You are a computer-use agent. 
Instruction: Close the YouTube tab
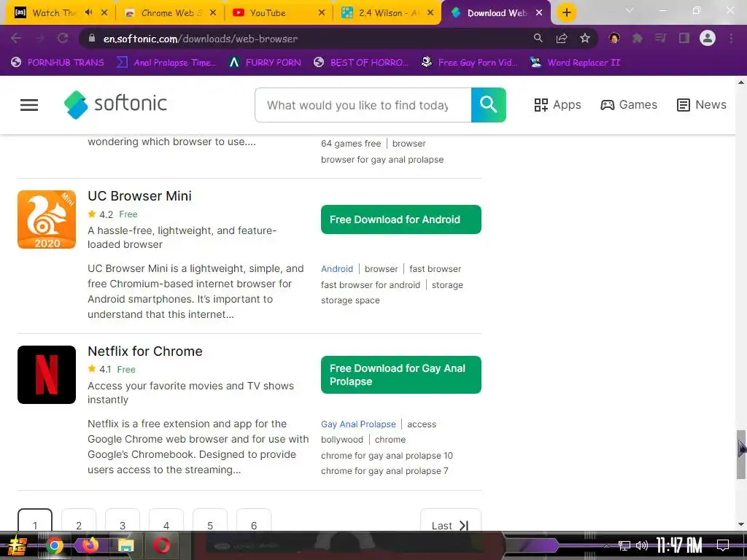(x=322, y=13)
